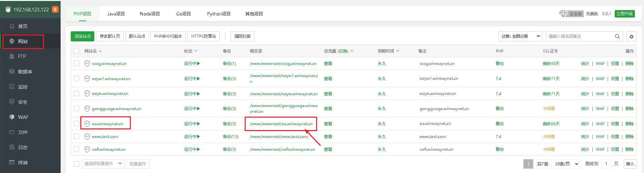
Task: Switch to the Node项目 tab
Action: 150,14
